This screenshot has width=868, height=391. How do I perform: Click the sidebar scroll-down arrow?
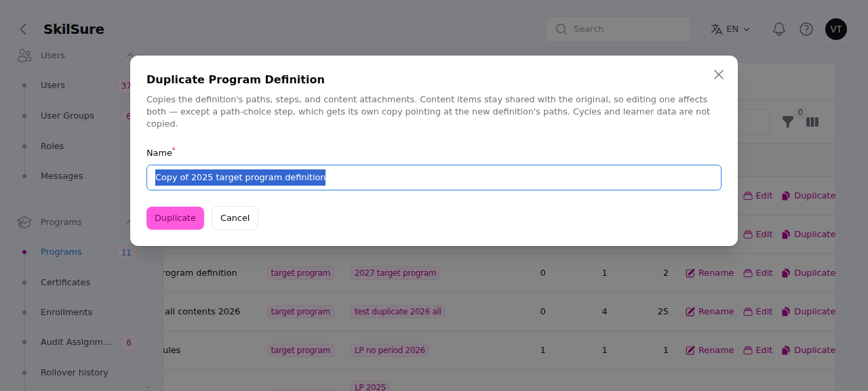tap(149, 386)
